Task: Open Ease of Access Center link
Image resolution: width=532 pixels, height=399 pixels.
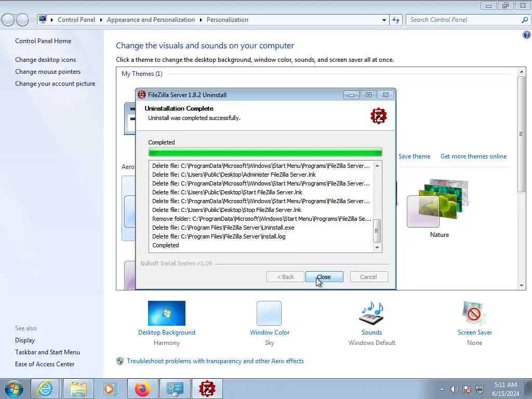Action: click(x=45, y=364)
